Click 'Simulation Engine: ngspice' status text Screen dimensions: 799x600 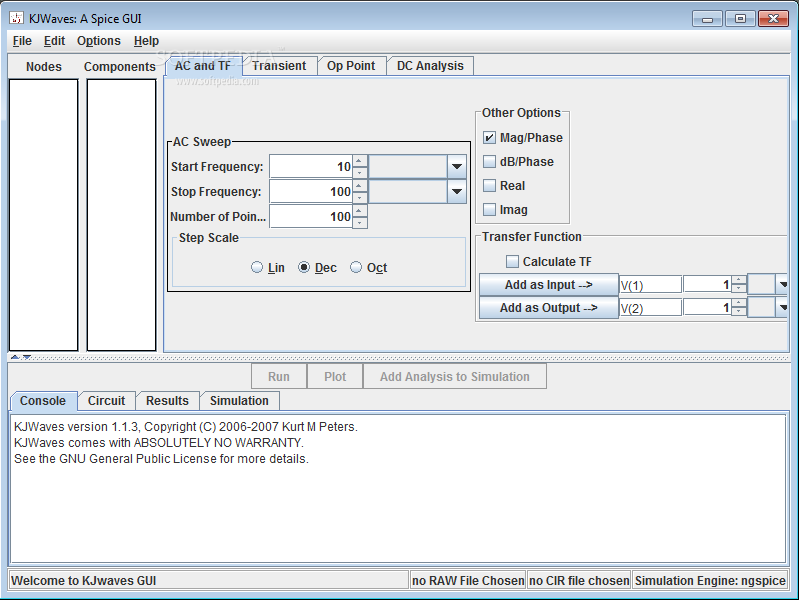click(710, 581)
